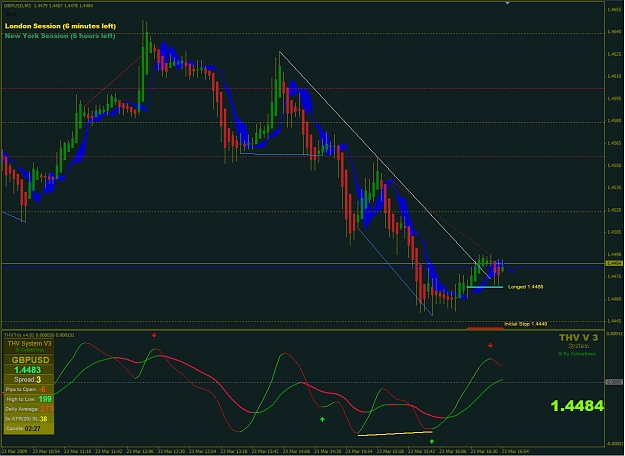This screenshot has width=625, height=456.
Task: Click the 'GBPUSD,M3' chart header text
Action: tap(17, 6)
